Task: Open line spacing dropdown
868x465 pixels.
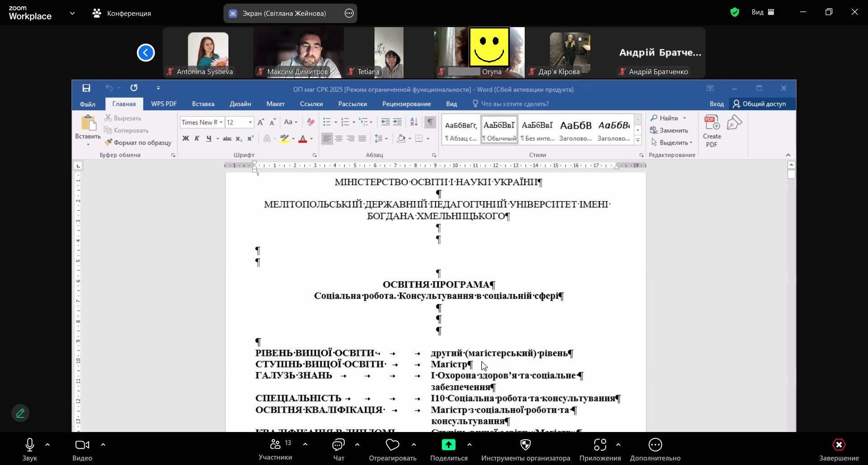Action: click(x=381, y=139)
